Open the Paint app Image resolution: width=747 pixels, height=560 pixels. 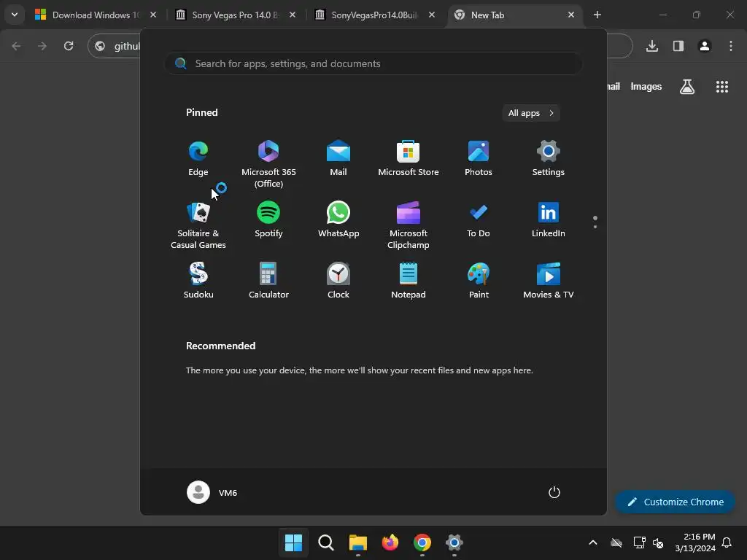[x=479, y=281]
